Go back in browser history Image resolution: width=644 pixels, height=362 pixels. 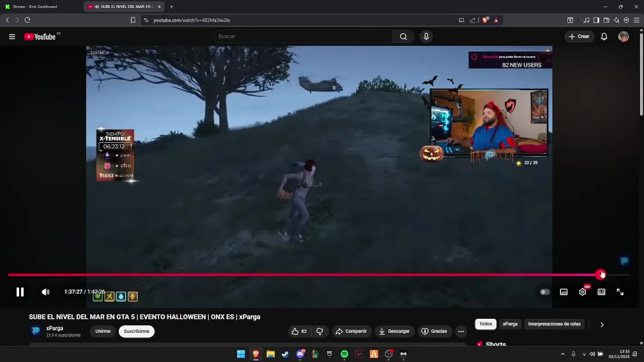click(x=8, y=20)
